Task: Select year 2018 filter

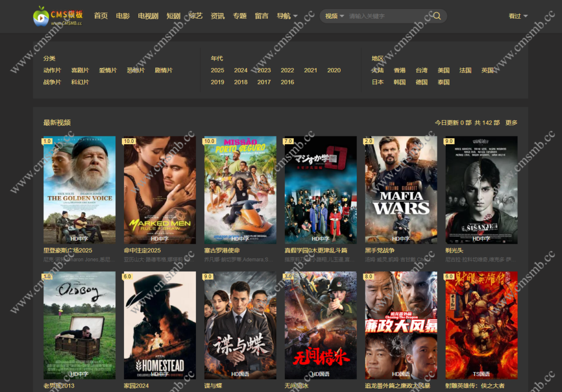Action: (241, 82)
